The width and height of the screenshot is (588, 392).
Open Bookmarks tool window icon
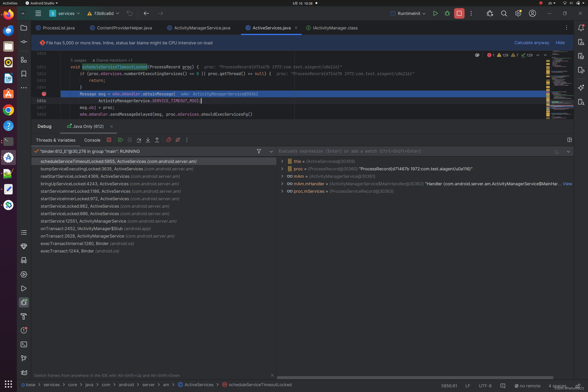[24, 74]
